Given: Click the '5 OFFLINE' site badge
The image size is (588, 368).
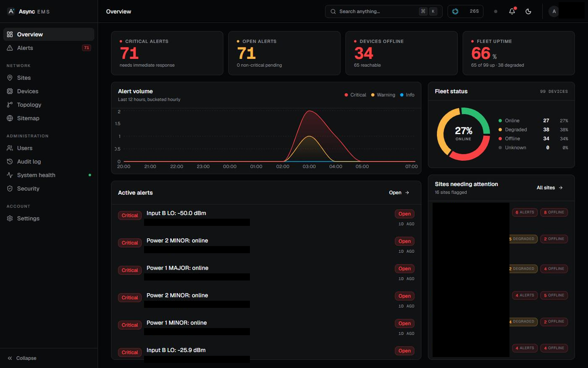Looking at the screenshot, I should click(554, 295).
